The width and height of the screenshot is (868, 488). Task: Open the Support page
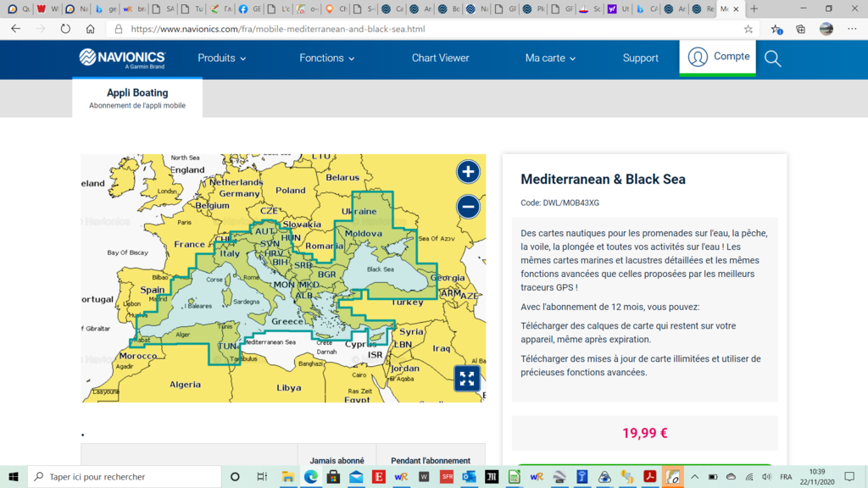pos(641,58)
